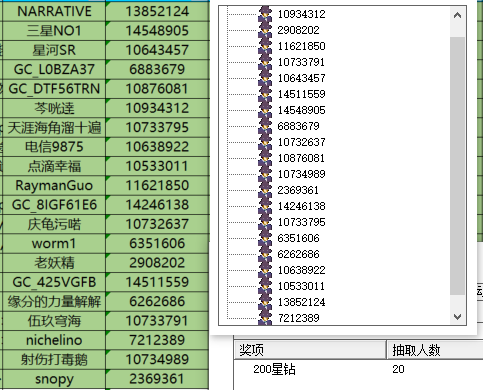Click the avatar icon beside 10733791

click(x=265, y=62)
